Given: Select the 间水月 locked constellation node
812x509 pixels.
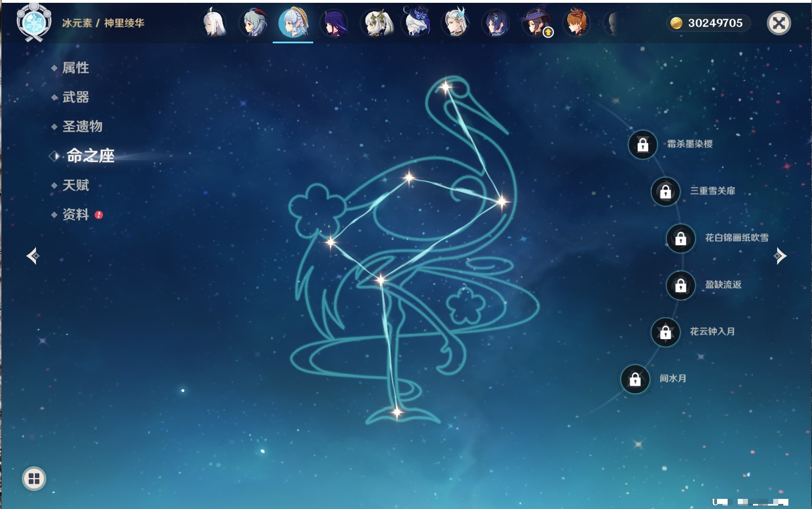Looking at the screenshot, I should [x=635, y=379].
